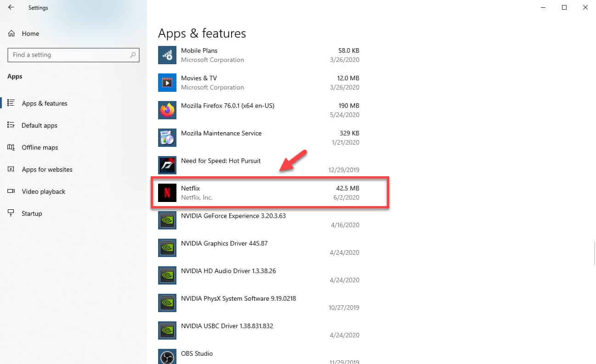
Task: Select OBS Studio app name
Action: [x=197, y=353]
